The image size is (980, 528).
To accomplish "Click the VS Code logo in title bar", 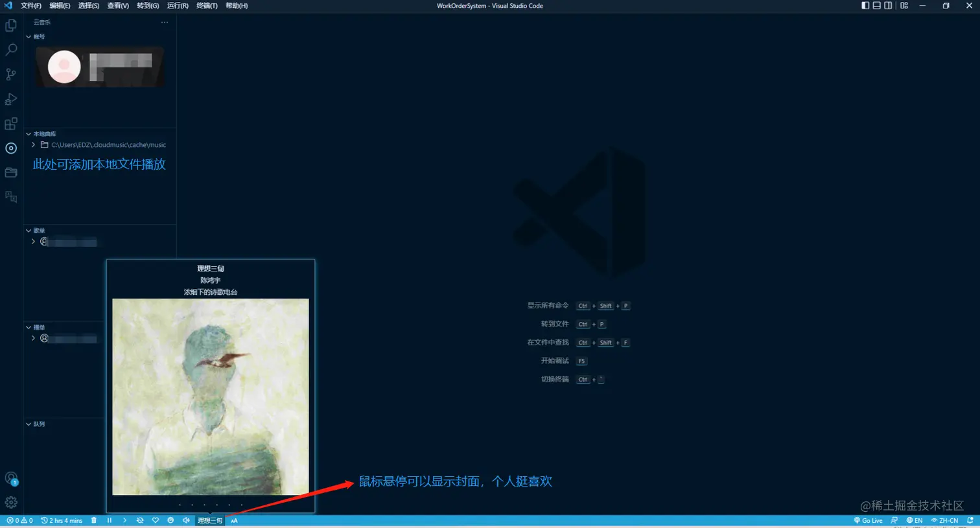I will (8, 6).
